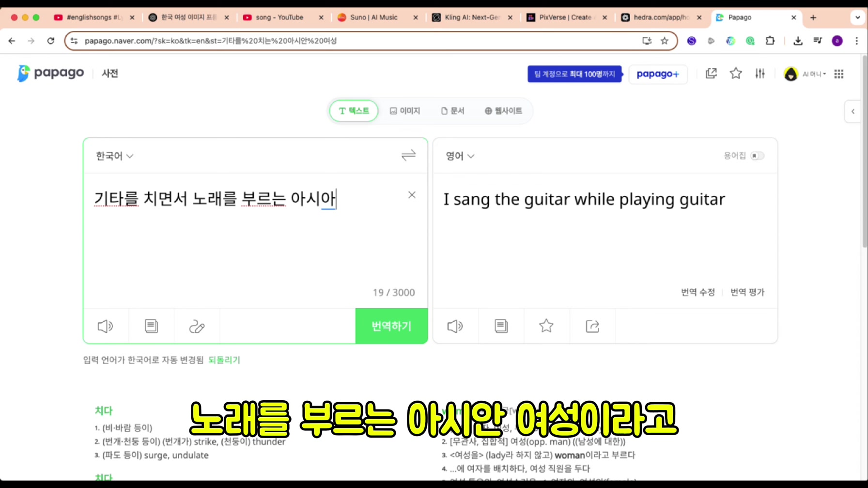
Task: Bookmark this page star icon
Action: tap(665, 41)
